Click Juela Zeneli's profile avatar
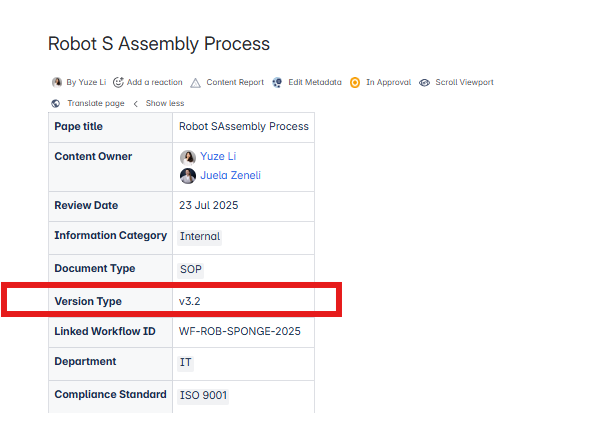591x424 pixels. [x=188, y=176]
